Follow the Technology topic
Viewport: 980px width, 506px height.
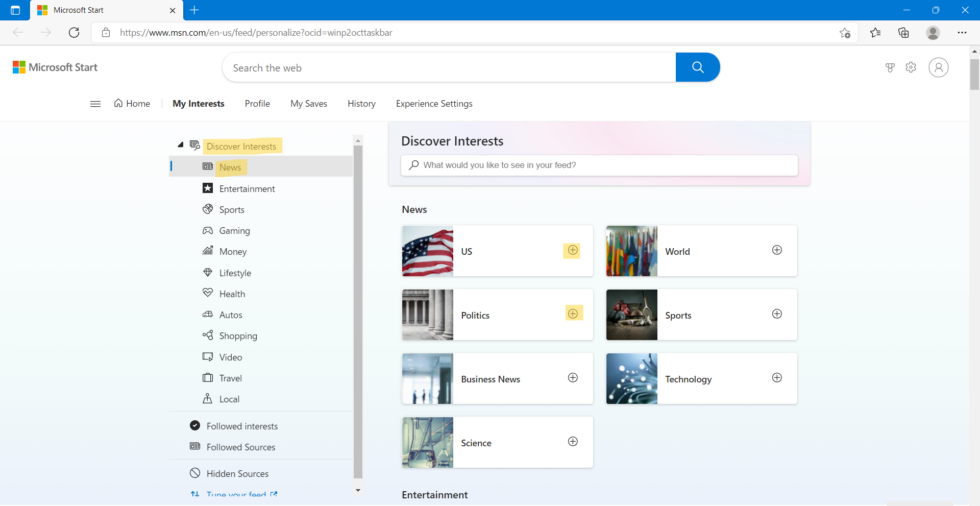click(x=776, y=378)
